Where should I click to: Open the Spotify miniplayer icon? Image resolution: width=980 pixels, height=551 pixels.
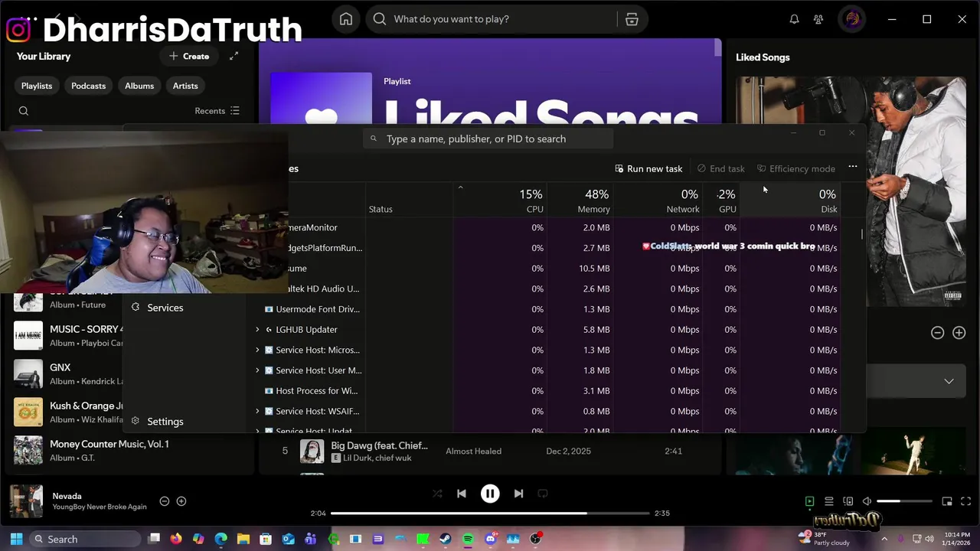[947, 501]
